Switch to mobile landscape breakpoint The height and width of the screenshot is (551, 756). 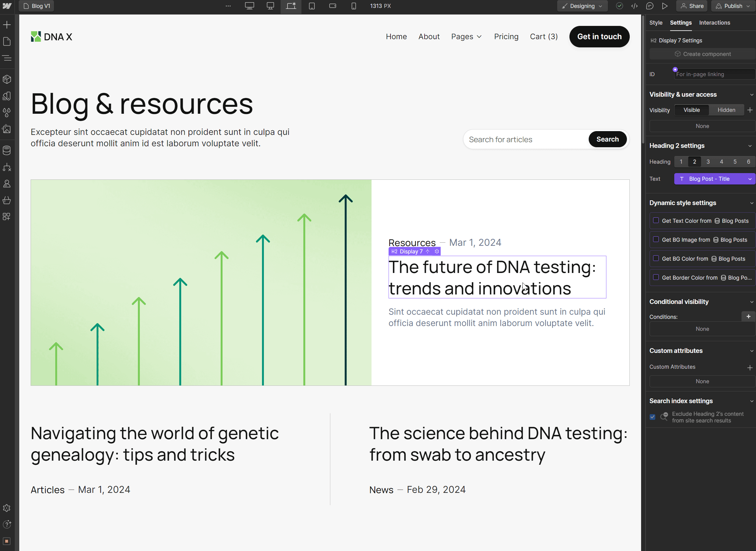333,6
